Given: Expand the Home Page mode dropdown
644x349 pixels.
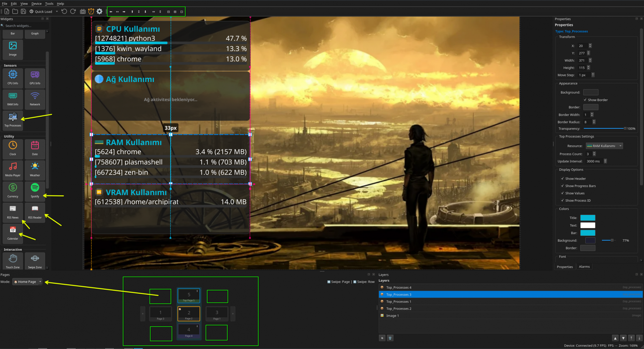Looking at the screenshot, I should [x=27, y=282].
